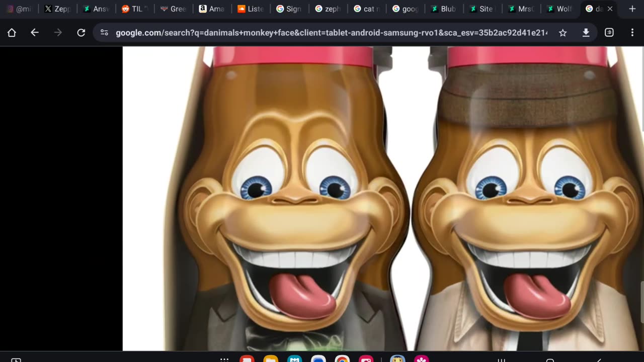Go to Chrome home page
Viewport: 644px width, 362px height.
[x=12, y=33]
